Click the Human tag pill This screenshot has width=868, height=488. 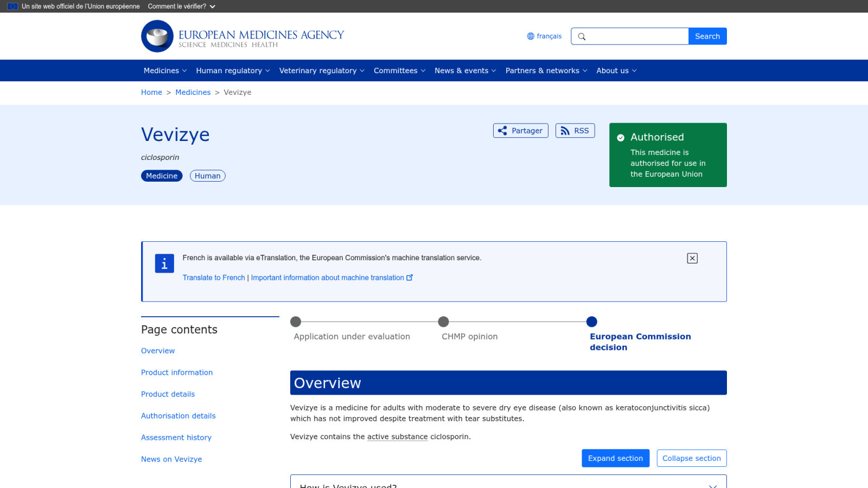click(x=207, y=176)
